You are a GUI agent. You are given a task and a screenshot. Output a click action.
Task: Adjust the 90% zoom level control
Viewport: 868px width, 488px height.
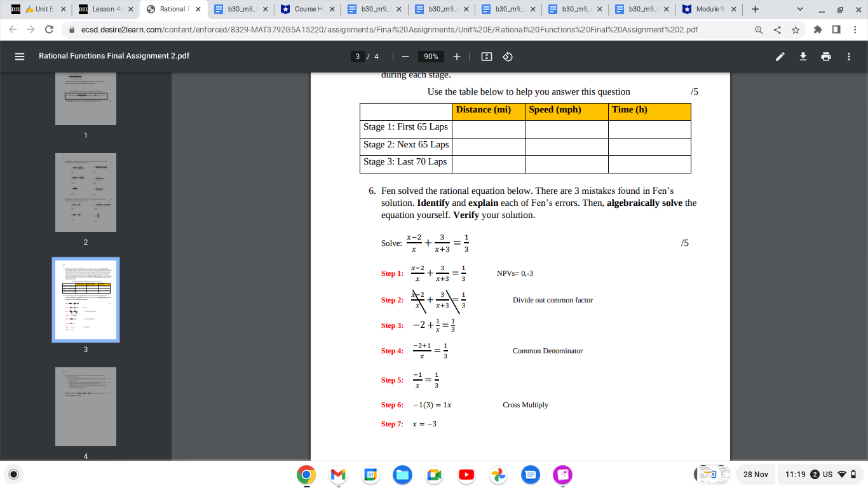430,57
